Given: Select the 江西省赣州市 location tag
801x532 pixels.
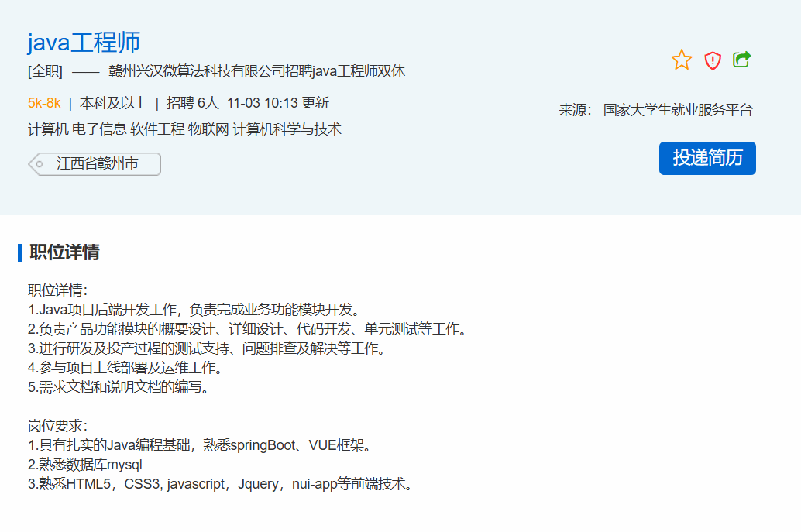Looking at the screenshot, I should click(98, 164).
